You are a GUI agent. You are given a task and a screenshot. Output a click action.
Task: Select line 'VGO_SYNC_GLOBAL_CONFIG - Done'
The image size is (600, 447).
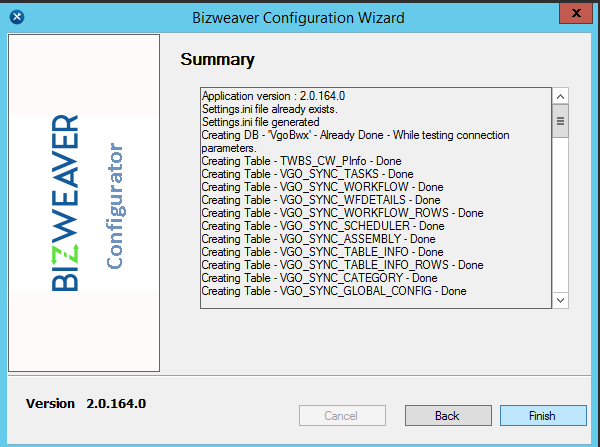pos(334,291)
